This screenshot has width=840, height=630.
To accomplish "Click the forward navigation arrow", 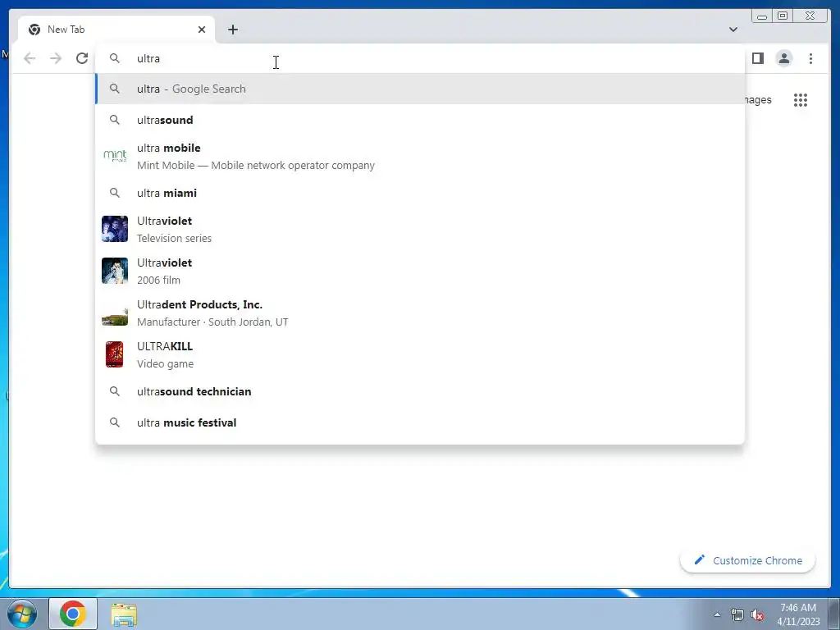I will point(56,58).
